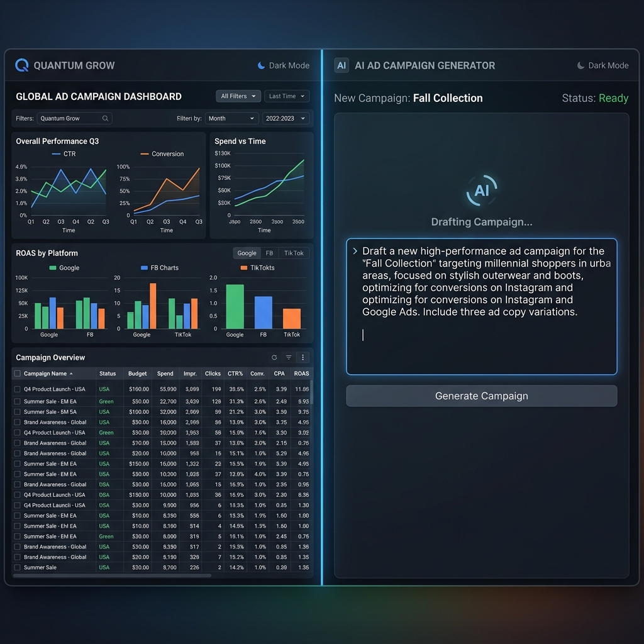Click the moon icon in AI generator header
Viewport: 644px width, 644px height.
click(580, 65)
